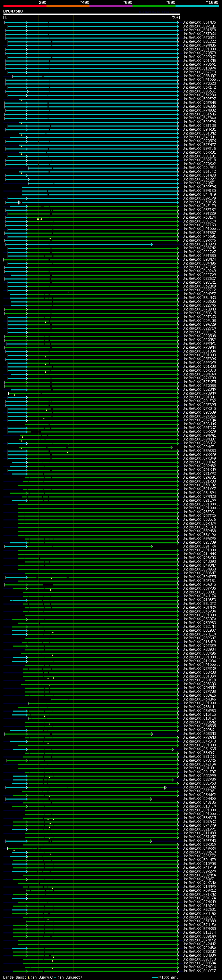Select the UniRef100_C0JRE4 label
Screen dimensions: 222x980
(x=199, y=168)
